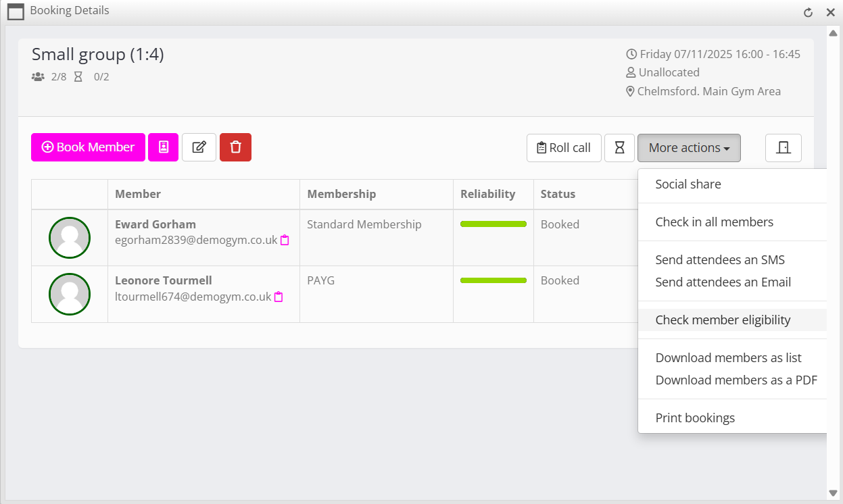Viewport: 843px width, 504px height.
Task: Choose Download members as list
Action: 728,358
